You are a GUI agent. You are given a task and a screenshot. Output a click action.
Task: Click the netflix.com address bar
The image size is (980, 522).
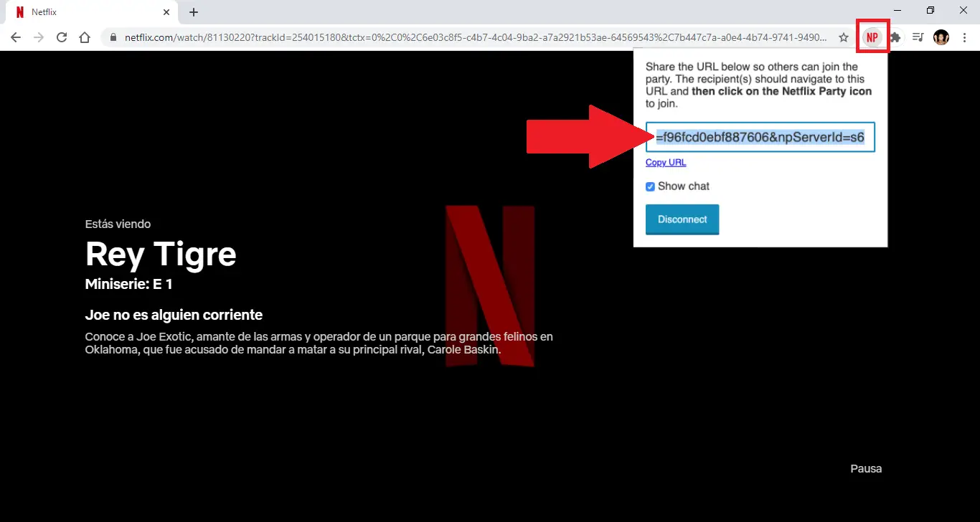473,37
